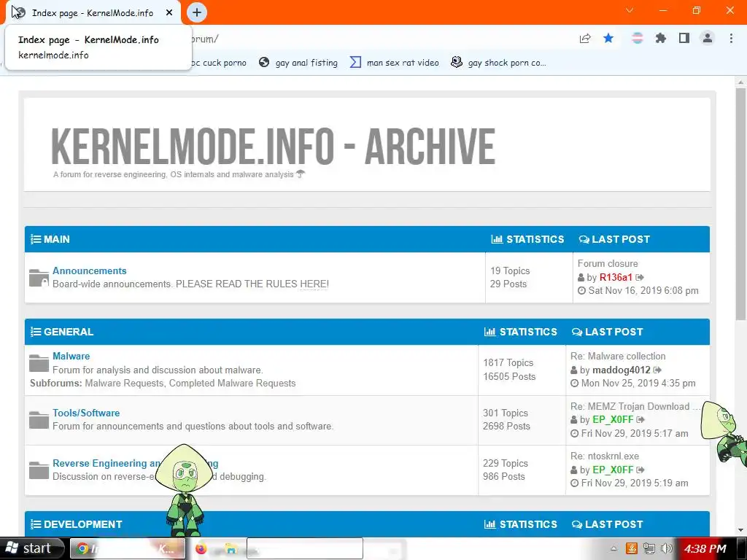Open a new browser tab
The height and width of the screenshot is (560, 747).
coord(197,12)
